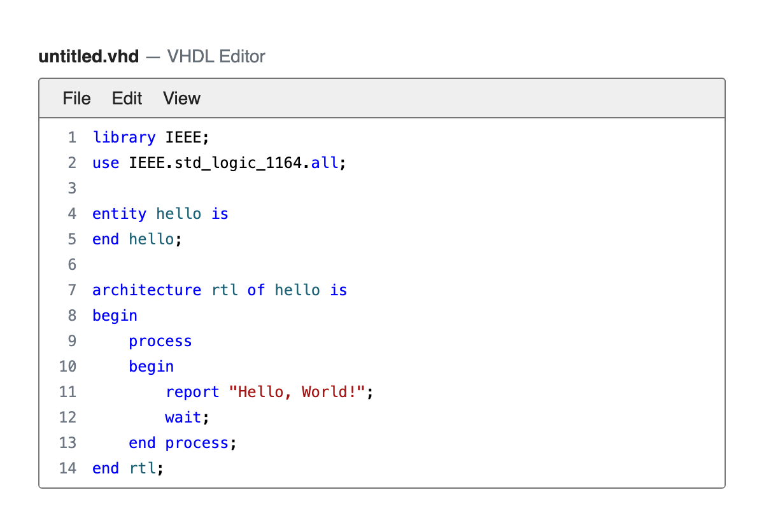Click the 'library' keyword on line 1
Image resolution: width=764 pixels, height=532 pixels.
(124, 137)
